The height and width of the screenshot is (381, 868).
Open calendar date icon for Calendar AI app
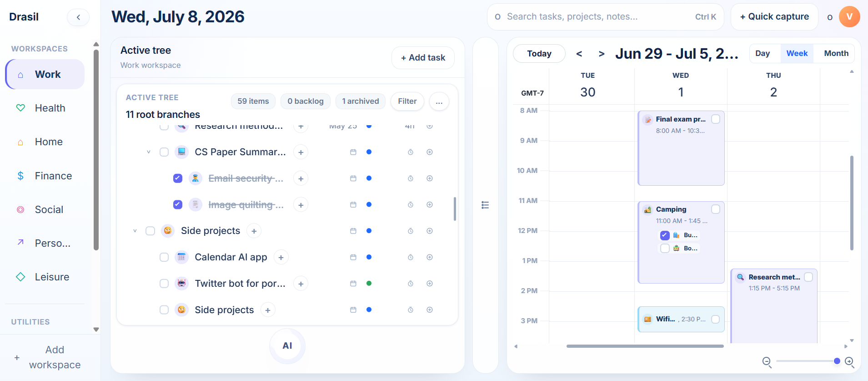coord(353,257)
